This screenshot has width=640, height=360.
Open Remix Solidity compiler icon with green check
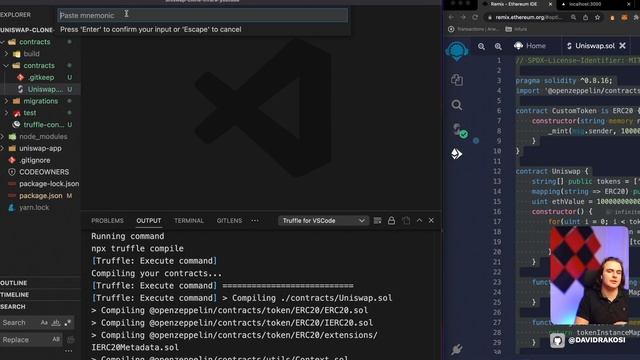pos(459,131)
